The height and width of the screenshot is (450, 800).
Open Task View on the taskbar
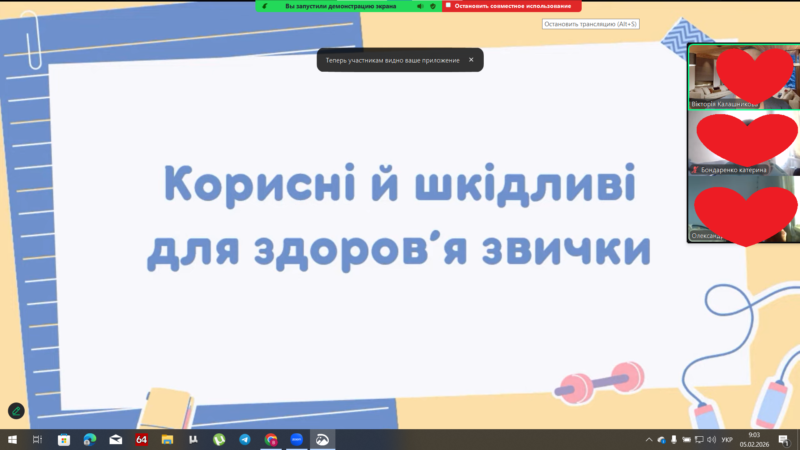37,439
